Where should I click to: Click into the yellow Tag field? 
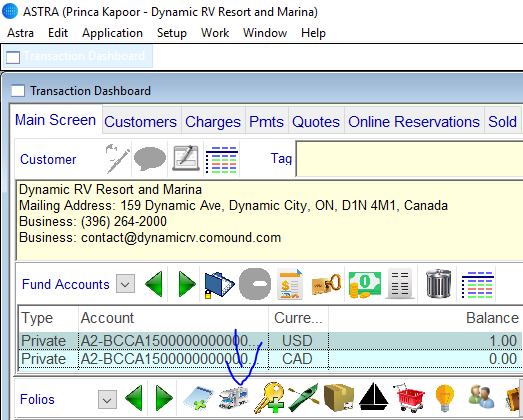409,159
